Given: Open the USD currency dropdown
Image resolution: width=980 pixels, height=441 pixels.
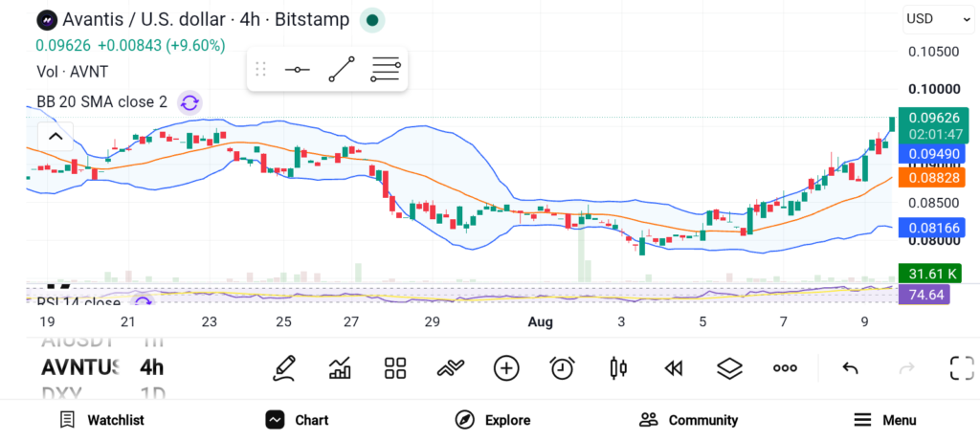Looking at the screenshot, I should click(x=939, y=19).
